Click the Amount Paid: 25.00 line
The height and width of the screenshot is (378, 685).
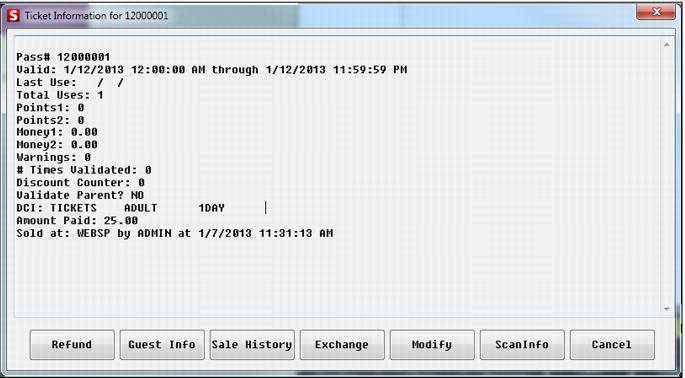click(77, 221)
